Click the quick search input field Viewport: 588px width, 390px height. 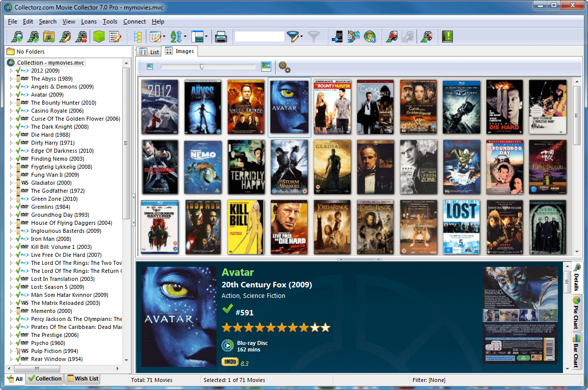click(x=259, y=37)
